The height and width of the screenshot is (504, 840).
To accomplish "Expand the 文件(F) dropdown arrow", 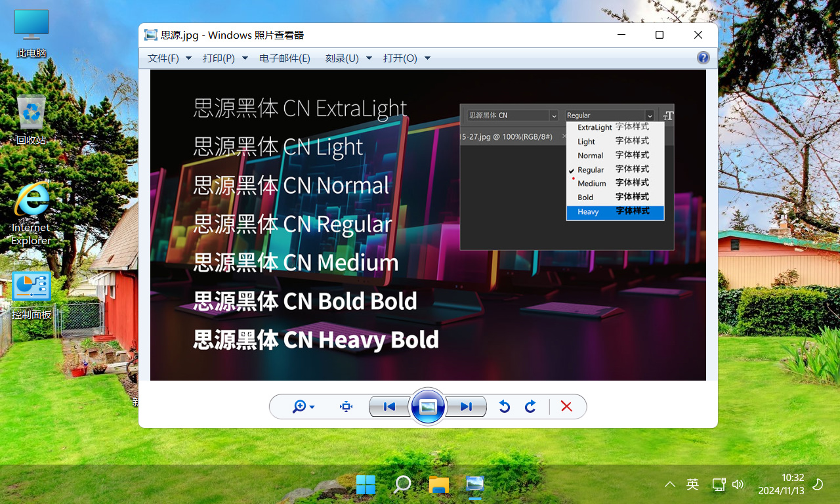I will 188,58.
